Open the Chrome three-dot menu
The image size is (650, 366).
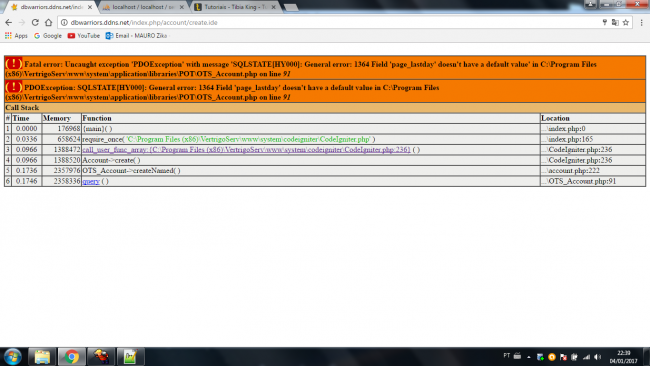(x=641, y=22)
